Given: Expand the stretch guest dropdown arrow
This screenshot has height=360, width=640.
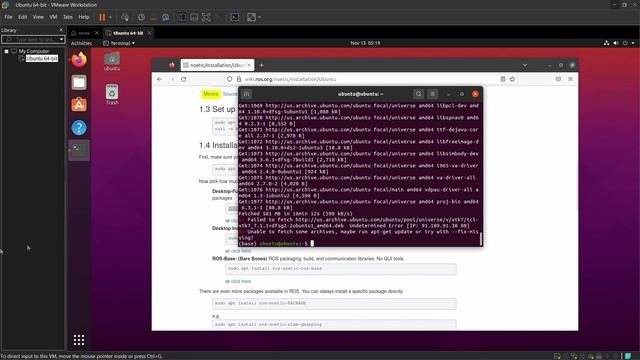Looking at the screenshot, I should pyautogui.click(x=260, y=17).
